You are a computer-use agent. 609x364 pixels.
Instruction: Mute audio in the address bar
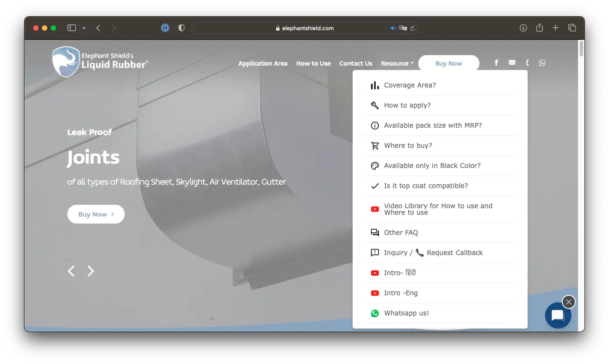coord(393,28)
